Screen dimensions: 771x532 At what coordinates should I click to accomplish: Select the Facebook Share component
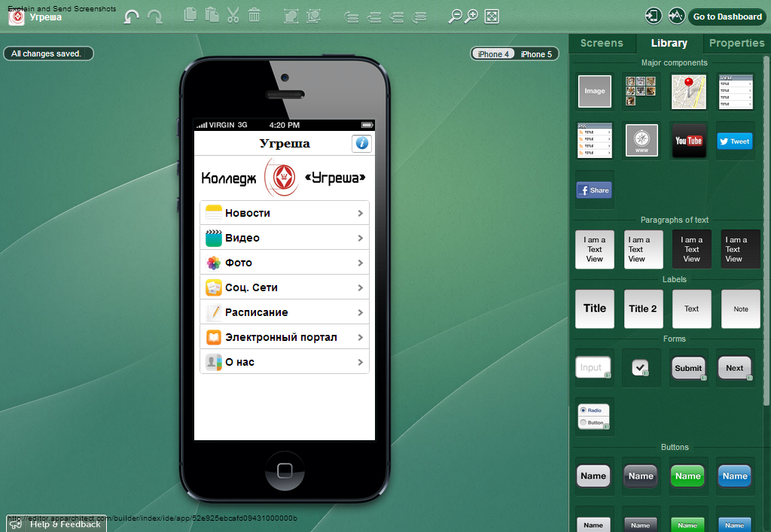click(x=594, y=190)
